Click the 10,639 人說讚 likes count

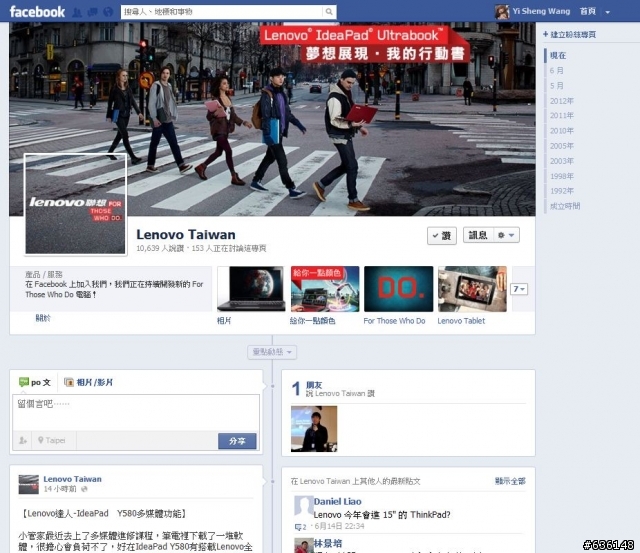click(x=160, y=248)
